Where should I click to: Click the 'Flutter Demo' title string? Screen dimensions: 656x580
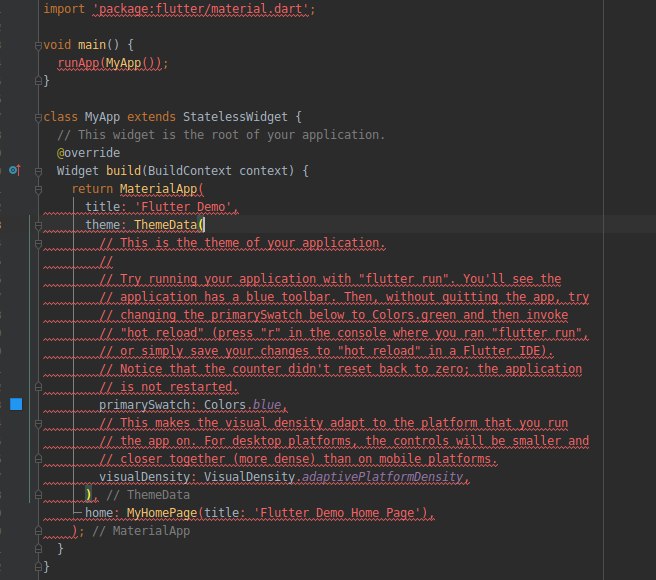coord(183,207)
